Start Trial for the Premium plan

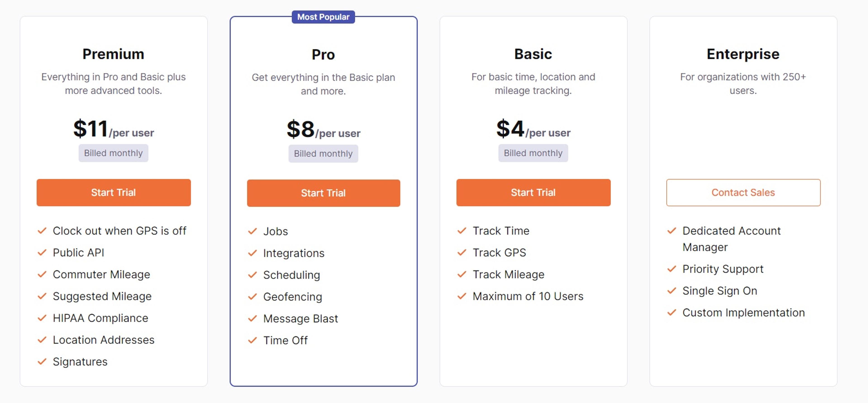[x=114, y=192]
